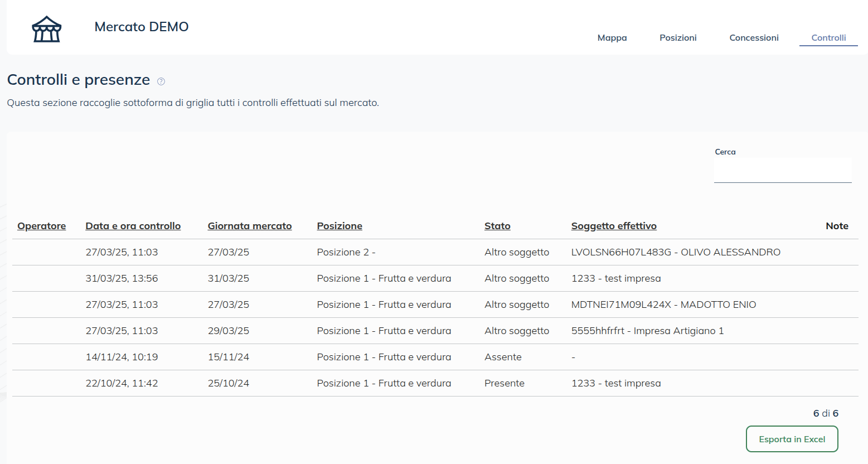Go to the Concessioni tab
Image resolution: width=868 pixels, height=464 pixels.
754,38
